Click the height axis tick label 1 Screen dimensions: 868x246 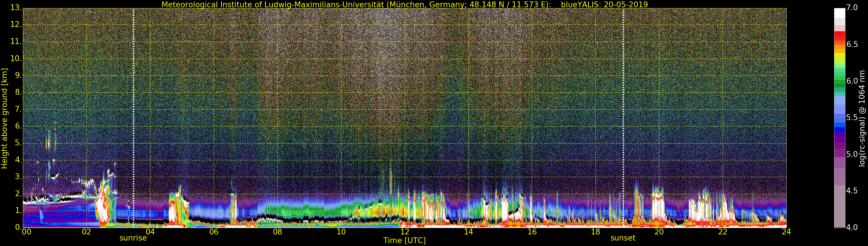(18, 211)
